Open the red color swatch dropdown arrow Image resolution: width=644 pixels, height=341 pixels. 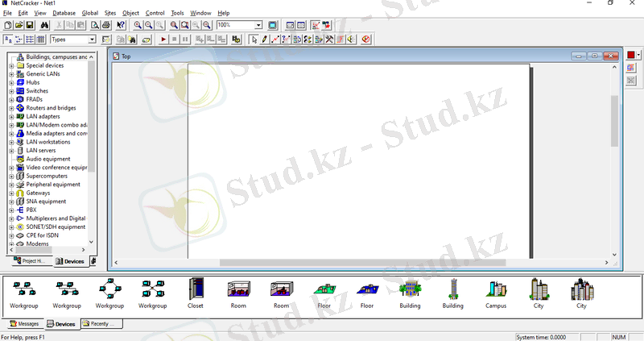coord(638,55)
